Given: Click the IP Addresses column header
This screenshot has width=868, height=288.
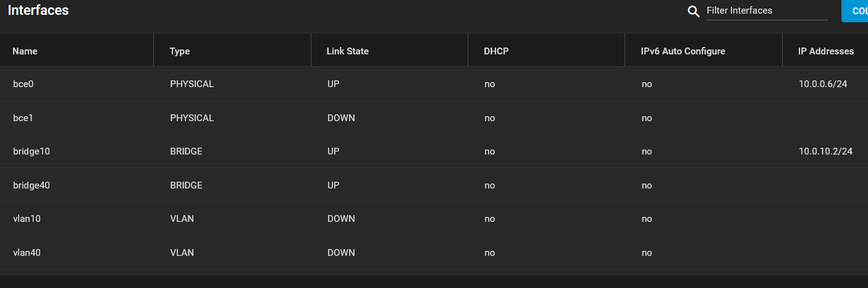Looking at the screenshot, I should coord(827,51).
